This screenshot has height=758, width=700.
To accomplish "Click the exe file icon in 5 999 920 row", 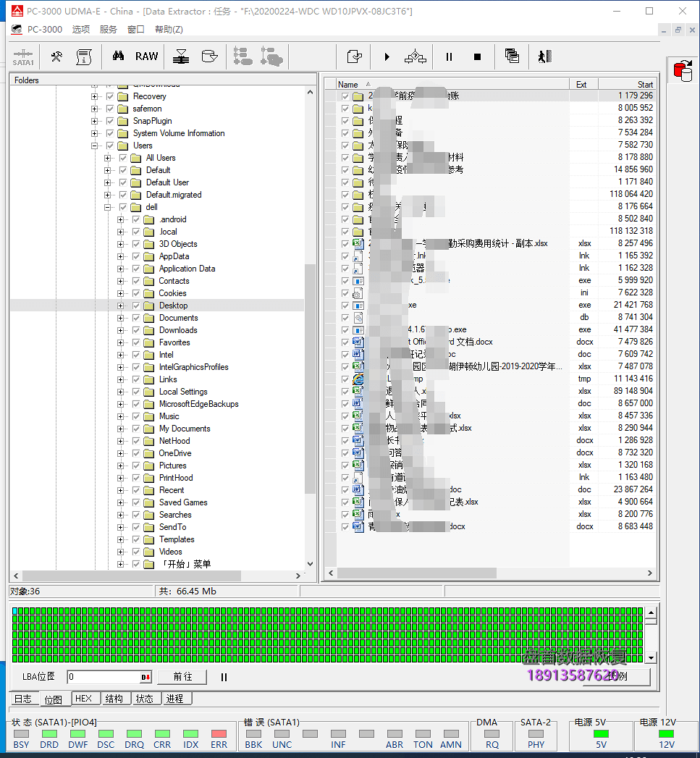I will [x=358, y=280].
